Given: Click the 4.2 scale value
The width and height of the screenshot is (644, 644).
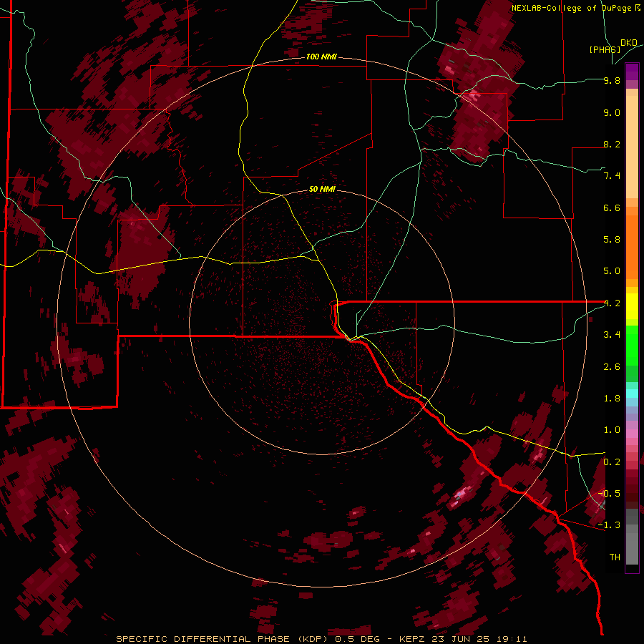Looking at the screenshot, I should (612, 303).
